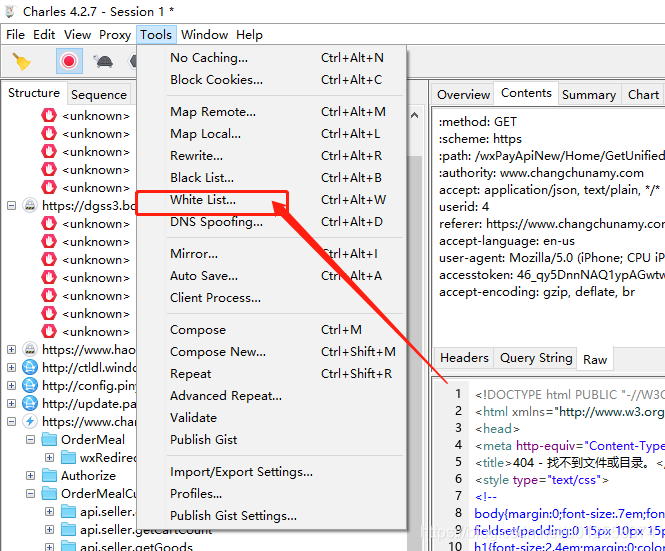The width and height of the screenshot is (665, 551).
Task: Open Profiles... menu item
Action: click(271, 494)
